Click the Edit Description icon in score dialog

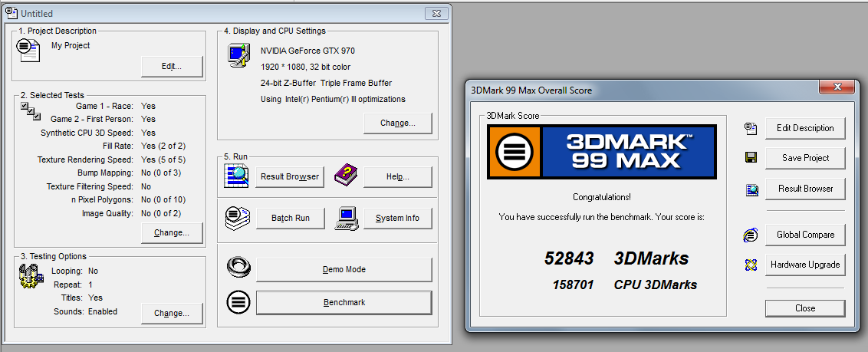751,128
